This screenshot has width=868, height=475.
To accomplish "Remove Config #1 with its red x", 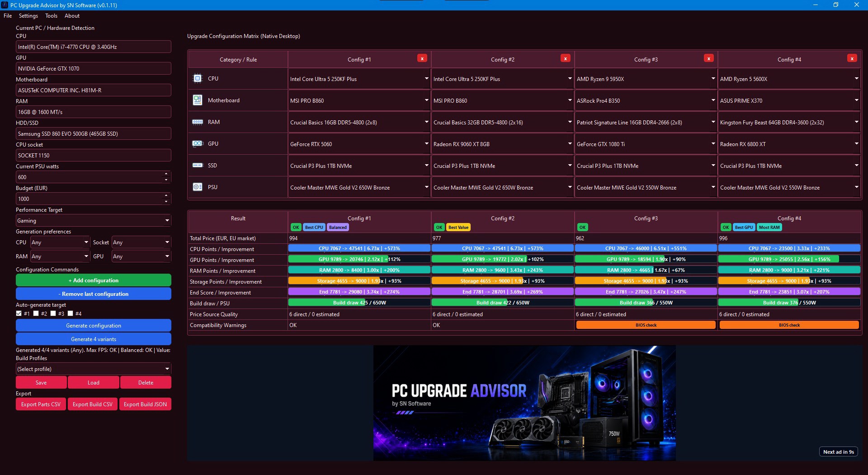I will (x=422, y=58).
